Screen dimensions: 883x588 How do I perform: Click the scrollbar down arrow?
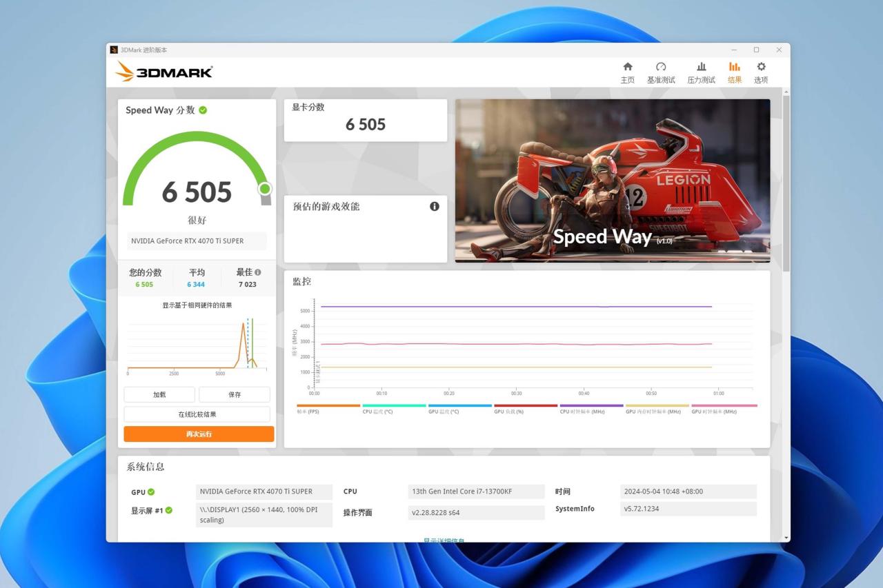point(786,538)
